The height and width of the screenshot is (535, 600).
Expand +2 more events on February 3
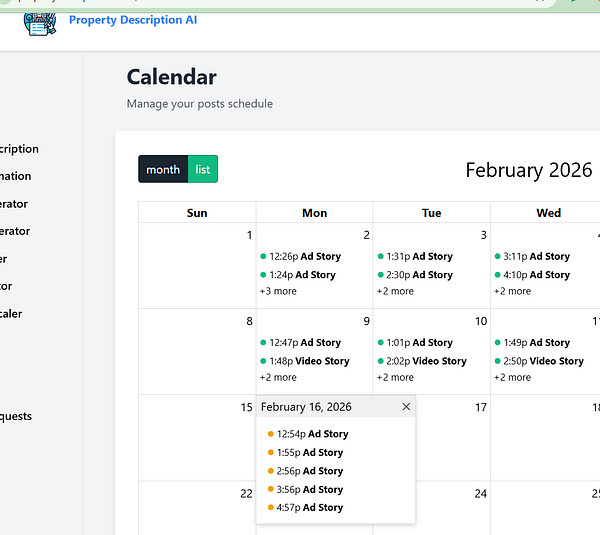tap(395, 291)
